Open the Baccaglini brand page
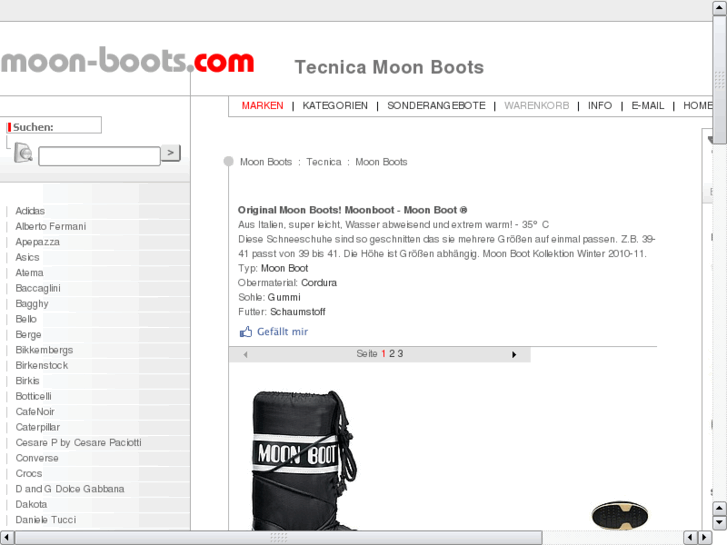The height and width of the screenshot is (545, 727). click(x=38, y=288)
